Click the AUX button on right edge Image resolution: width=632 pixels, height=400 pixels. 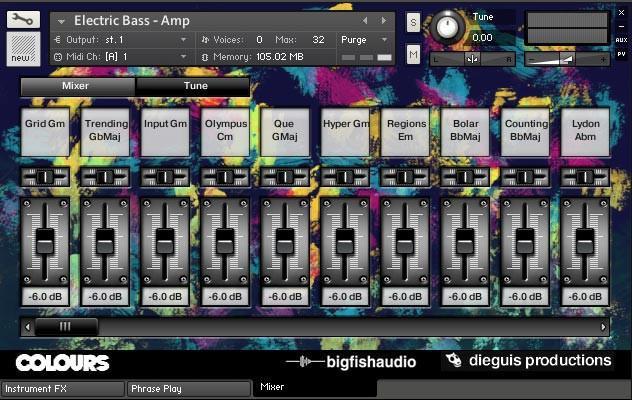(621, 40)
